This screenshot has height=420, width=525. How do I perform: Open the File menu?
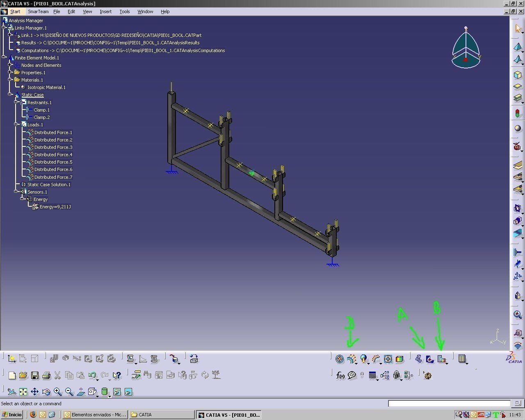coord(57,11)
